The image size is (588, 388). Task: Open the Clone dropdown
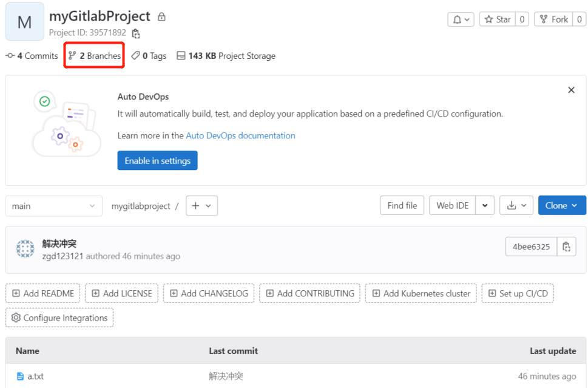[562, 205]
